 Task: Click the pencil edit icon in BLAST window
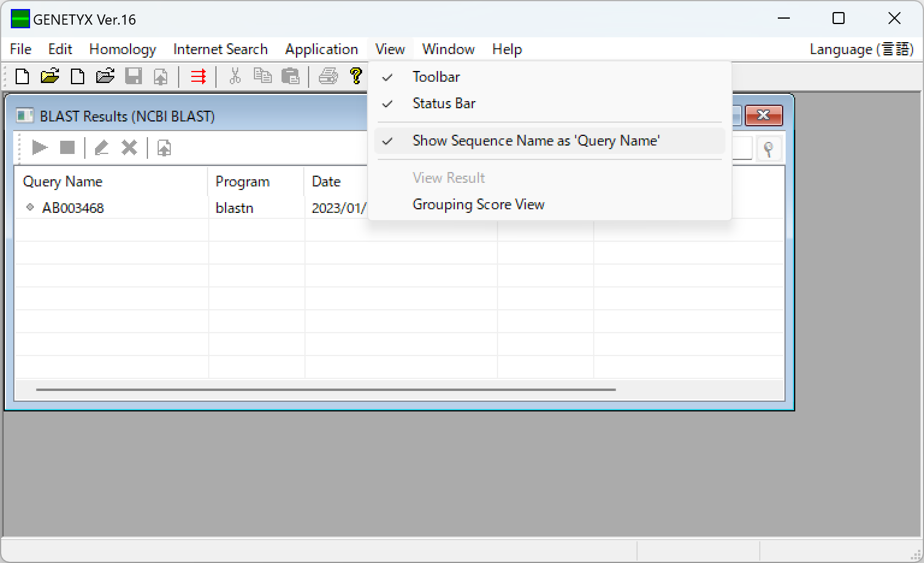(x=102, y=147)
